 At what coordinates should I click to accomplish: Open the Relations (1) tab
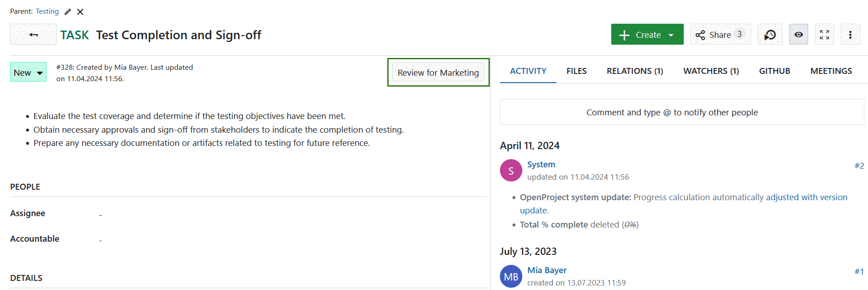click(x=634, y=71)
